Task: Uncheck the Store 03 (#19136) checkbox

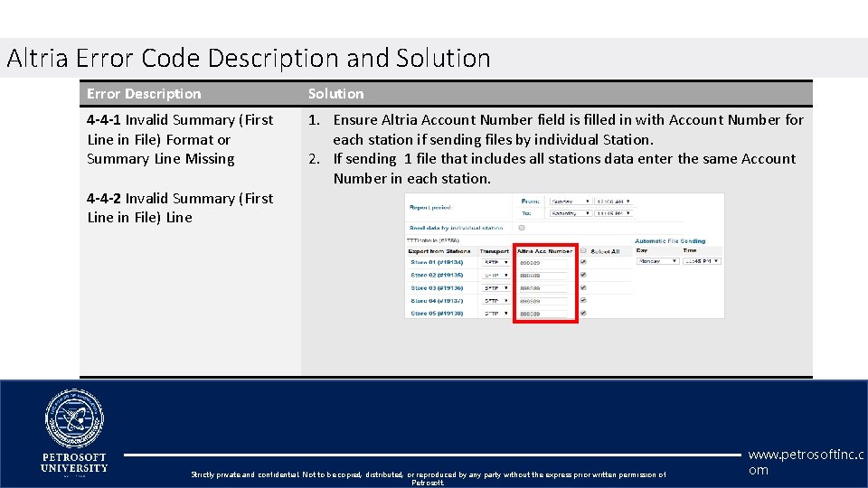Action: (583, 287)
